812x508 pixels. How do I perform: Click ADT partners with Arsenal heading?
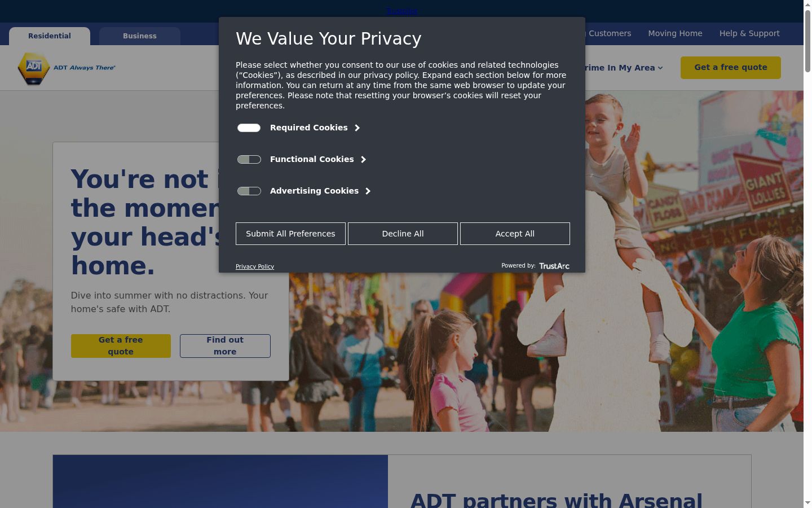click(557, 500)
